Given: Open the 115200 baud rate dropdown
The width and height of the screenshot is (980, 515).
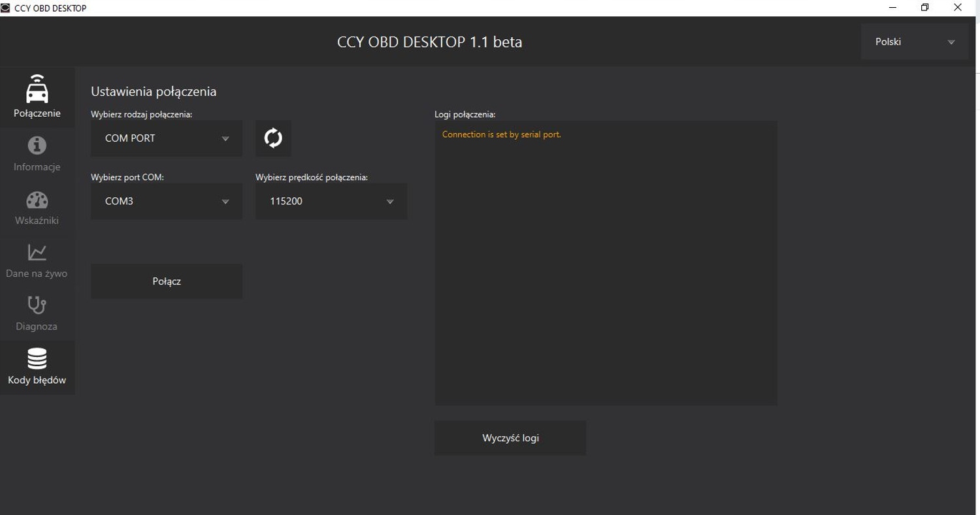Looking at the screenshot, I should click(x=331, y=201).
